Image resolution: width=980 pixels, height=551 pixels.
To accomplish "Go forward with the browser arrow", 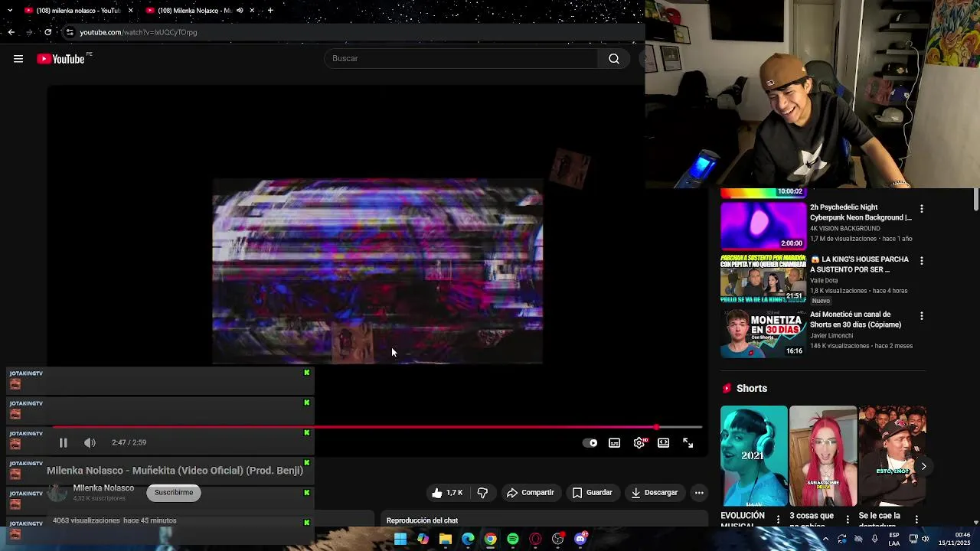I will click(x=29, y=32).
